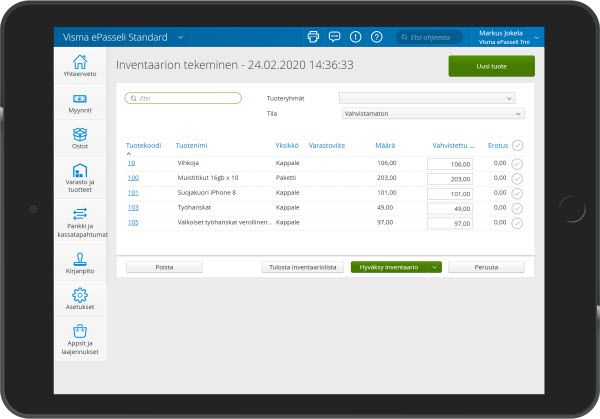This screenshot has height=419, width=600.
Task: Toggle confirmation check for Työhanskat row
Action: (517, 209)
